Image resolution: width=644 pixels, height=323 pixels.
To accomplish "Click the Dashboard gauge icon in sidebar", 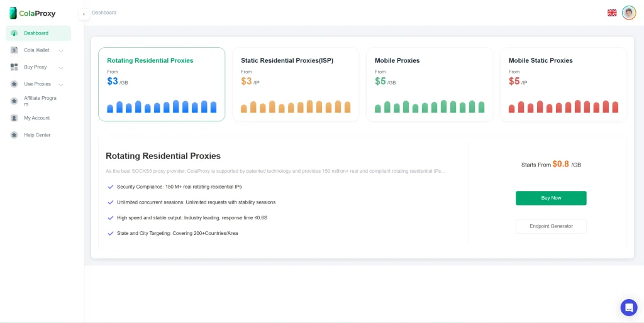I will click(14, 33).
